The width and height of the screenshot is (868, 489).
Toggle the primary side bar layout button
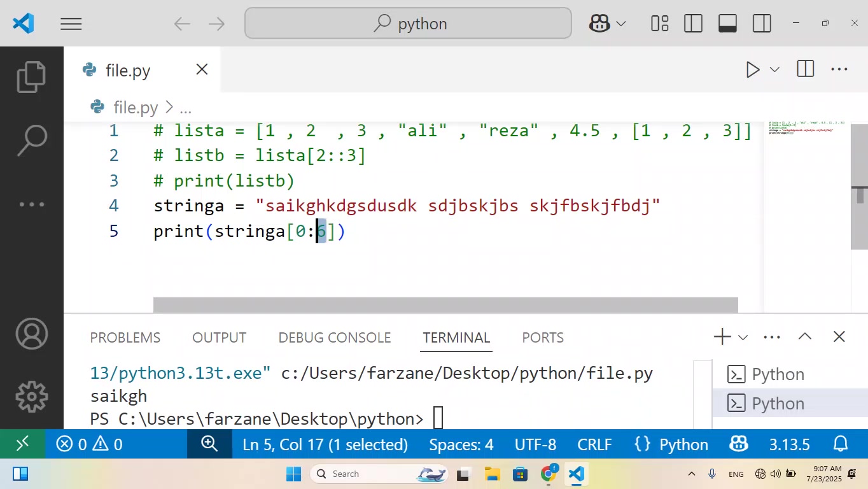click(693, 24)
